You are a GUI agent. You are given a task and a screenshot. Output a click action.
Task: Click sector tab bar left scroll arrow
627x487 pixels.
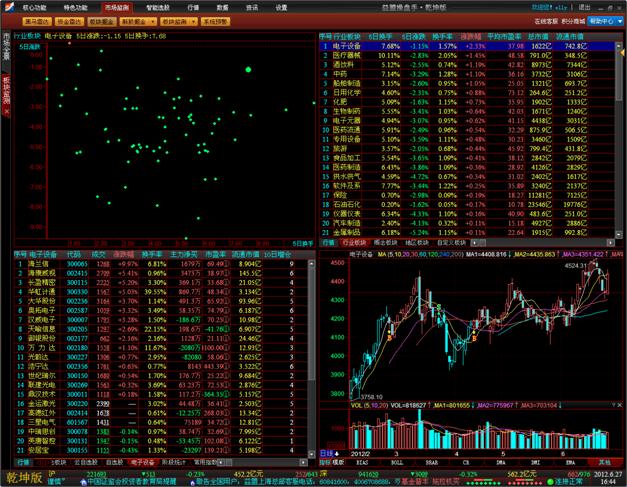[475, 243]
